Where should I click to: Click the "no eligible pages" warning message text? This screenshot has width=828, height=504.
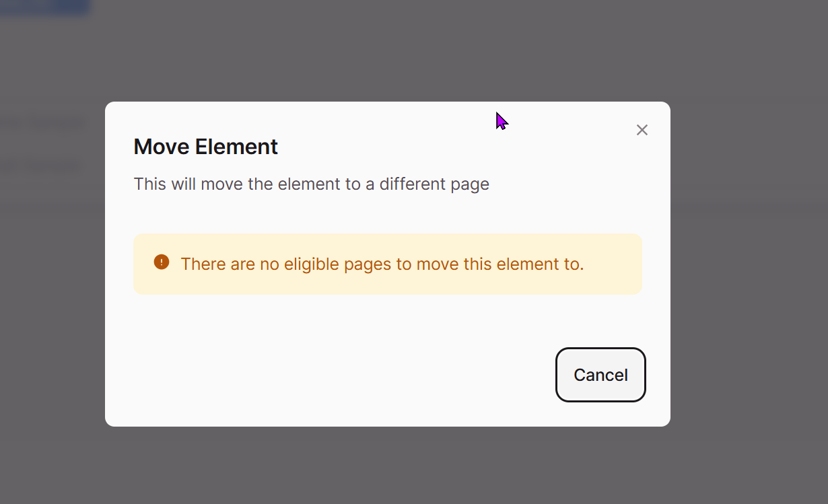pos(382,264)
